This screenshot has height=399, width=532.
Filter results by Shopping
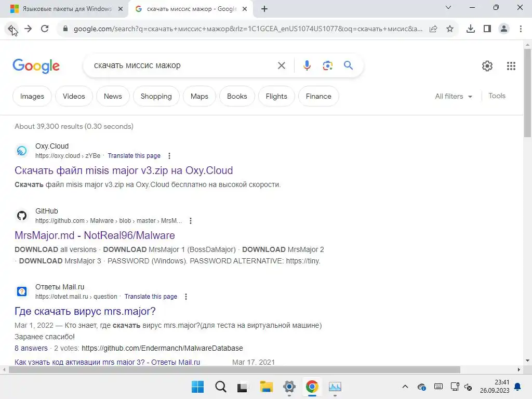tap(156, 96)
